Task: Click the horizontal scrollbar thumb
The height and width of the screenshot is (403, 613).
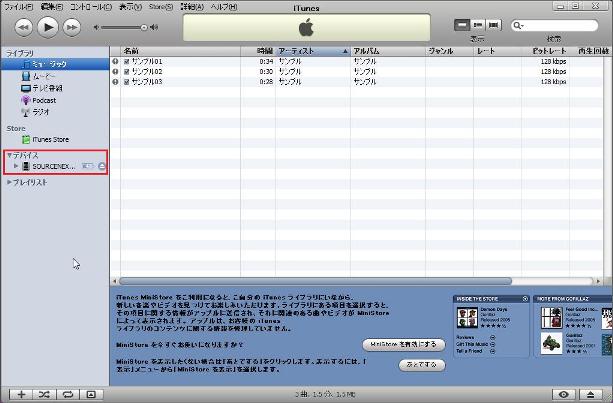Action: pos(315,281)
